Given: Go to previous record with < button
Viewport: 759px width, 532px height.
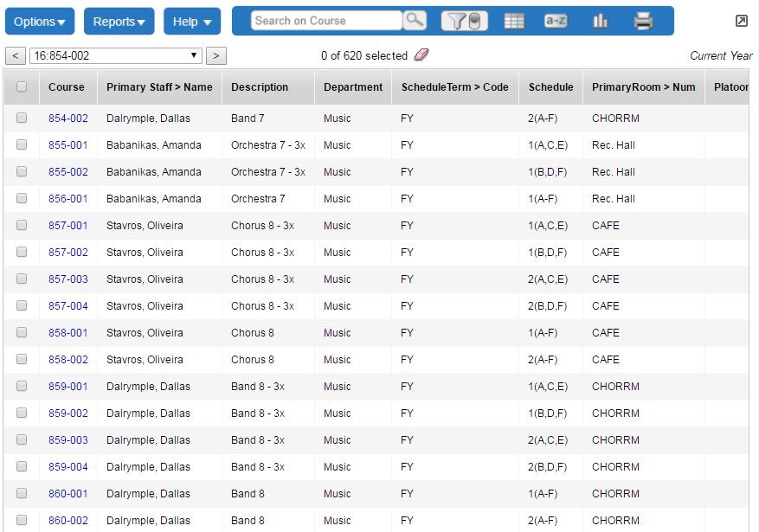Looking at the screenshot, I should point(16,55).
